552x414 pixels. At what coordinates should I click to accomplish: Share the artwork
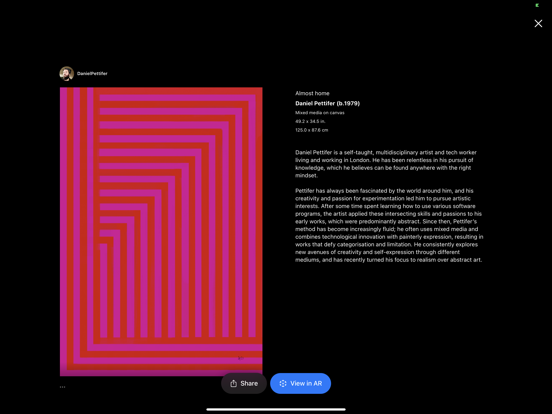[244, 383]
